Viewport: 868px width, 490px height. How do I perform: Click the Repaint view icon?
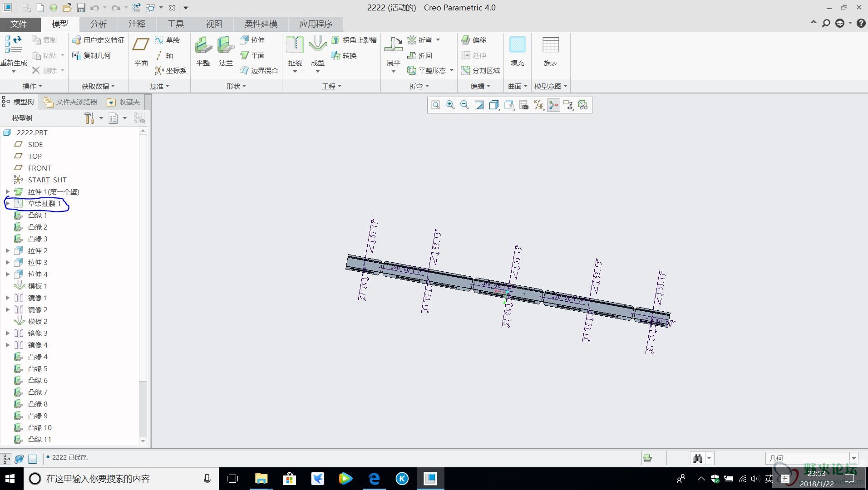coord(479,105)
